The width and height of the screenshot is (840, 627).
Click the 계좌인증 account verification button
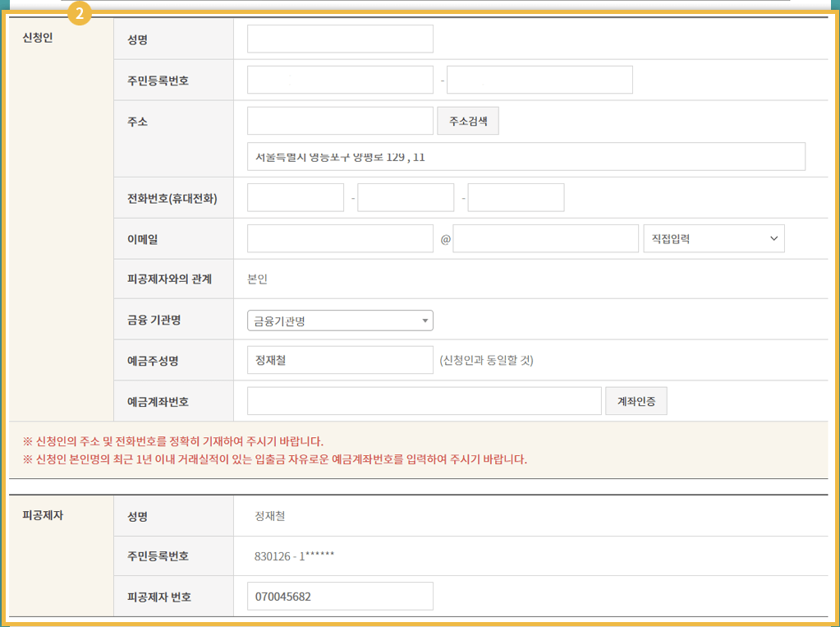pos(636,401)
